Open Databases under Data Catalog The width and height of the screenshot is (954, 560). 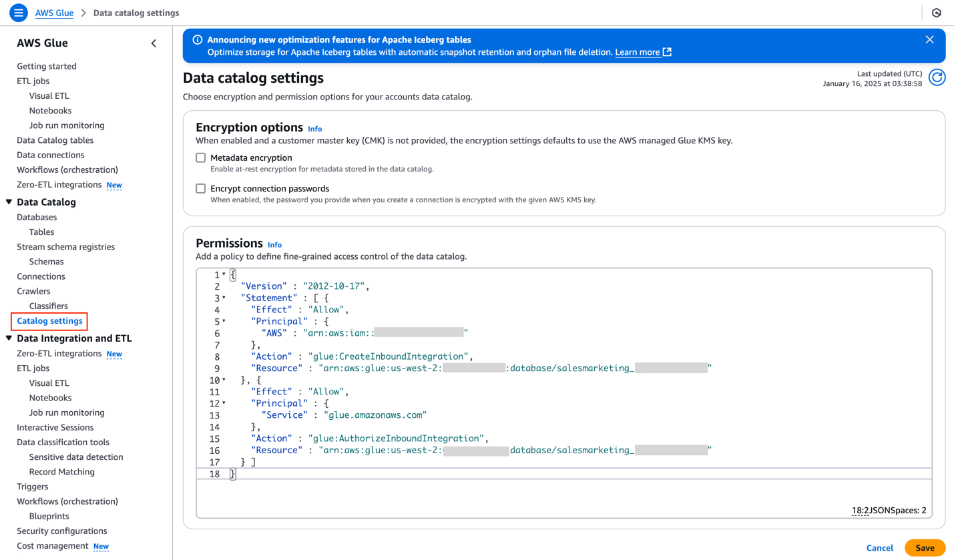click(37, 217)
